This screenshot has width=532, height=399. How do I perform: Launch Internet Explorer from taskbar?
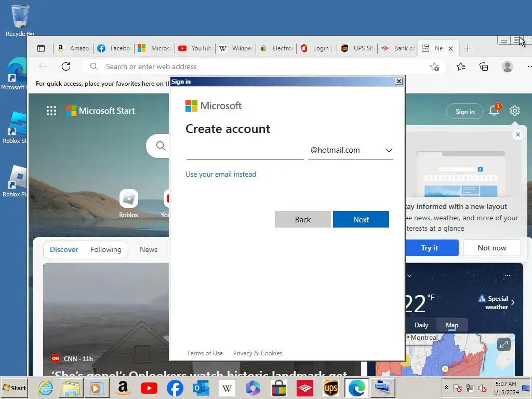45,388
